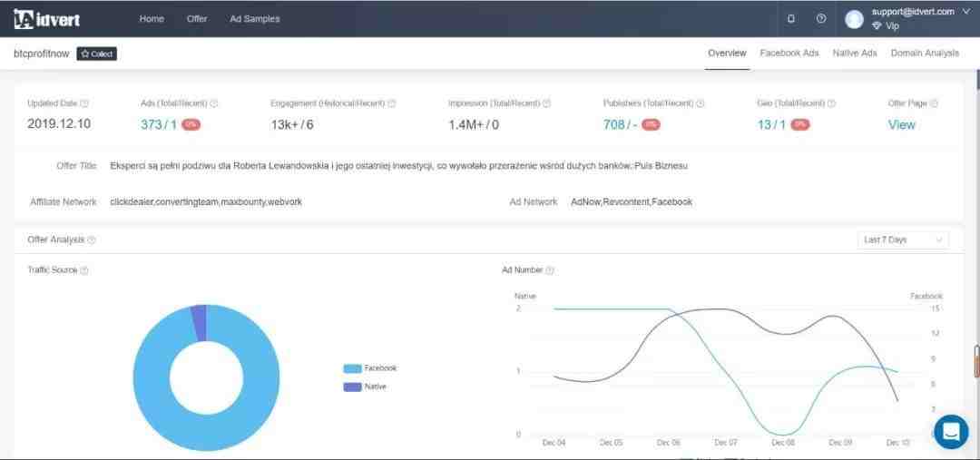Viewport: 980px width, 460px height.
Task: Click info icon next to Offer Page
Action: click(935, 103)
